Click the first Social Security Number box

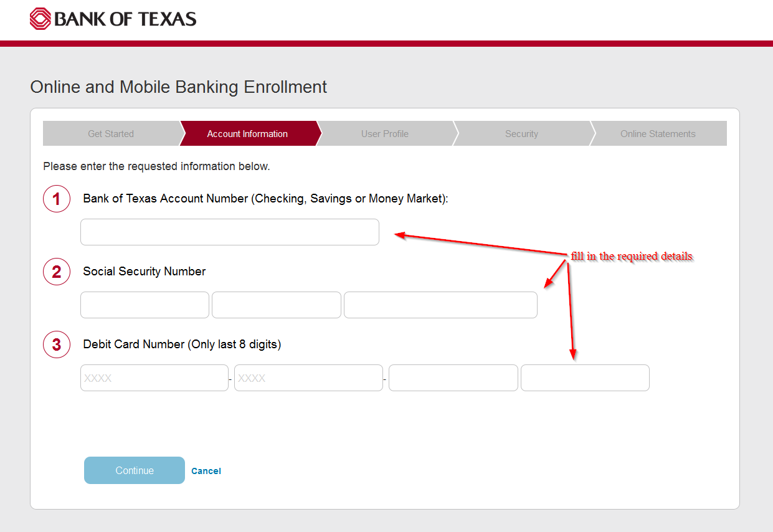145,305
